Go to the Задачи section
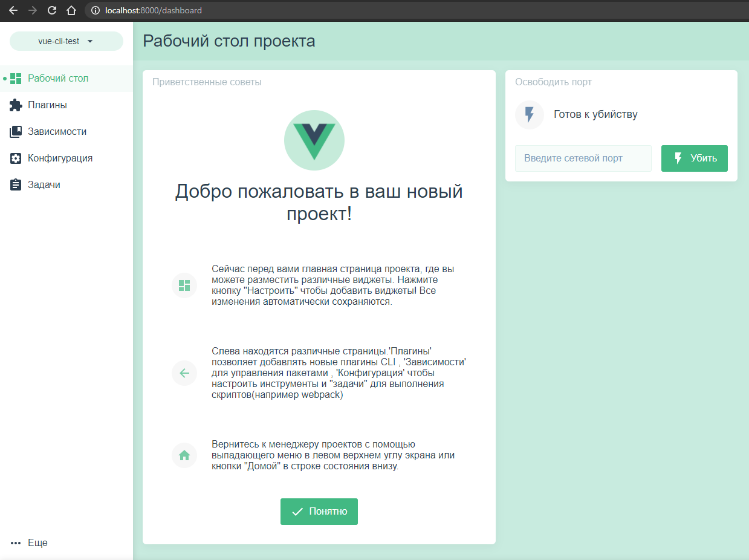The width and height of the screenshot is (749, 560). pos(44,185)
